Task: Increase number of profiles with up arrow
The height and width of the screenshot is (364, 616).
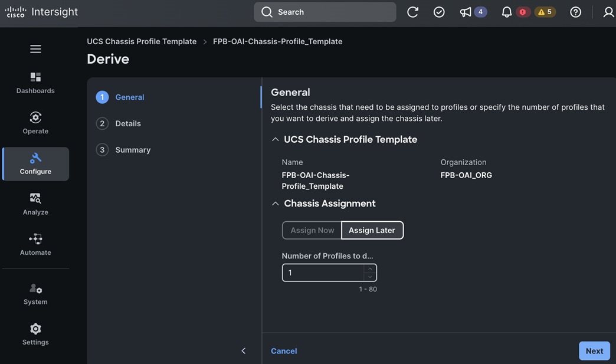Action: point(370,268)
